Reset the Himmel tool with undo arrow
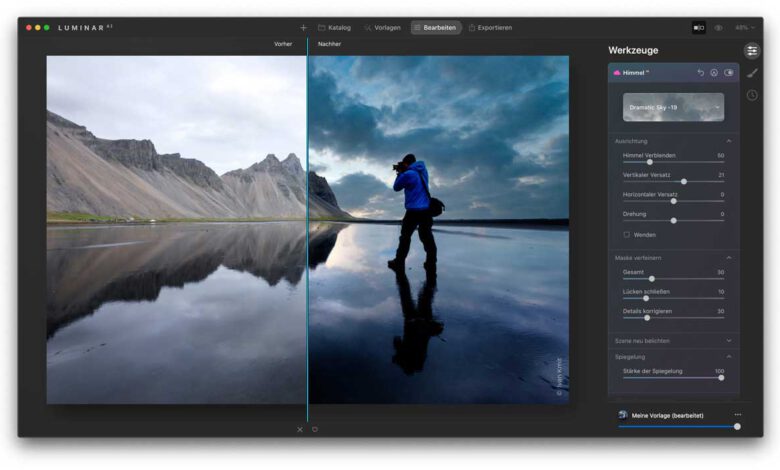Viewport: 780px width, 470px height. 700,73
